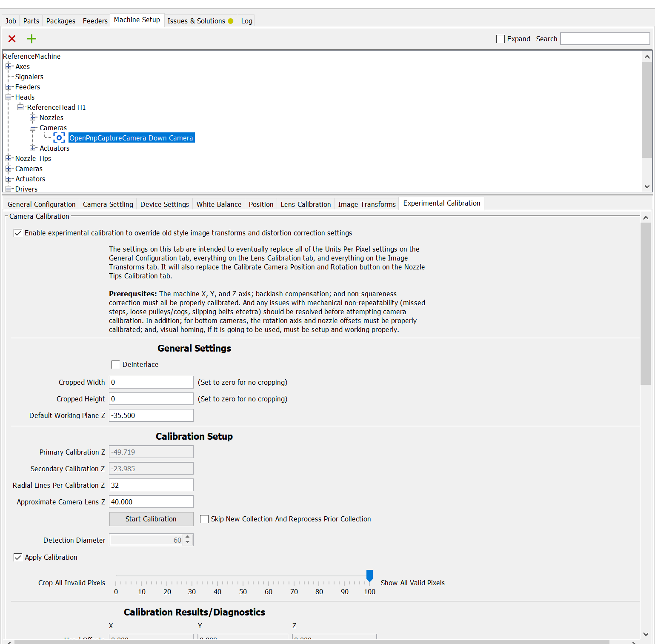The height and width of the screenshot is (644, 655).
Task: Open the Lens Calibration tab
Action: (x=306, y=204)
